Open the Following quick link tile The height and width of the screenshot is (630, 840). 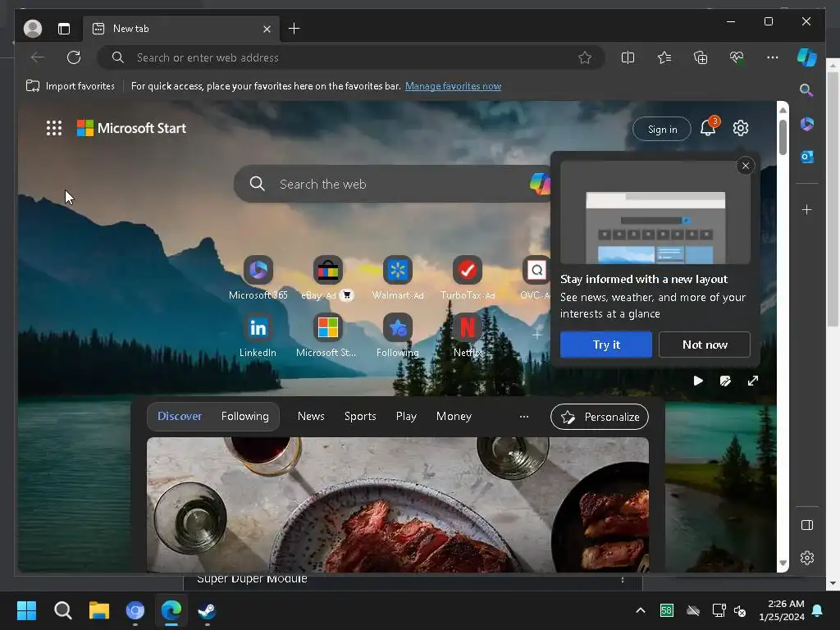pos(398,336)
